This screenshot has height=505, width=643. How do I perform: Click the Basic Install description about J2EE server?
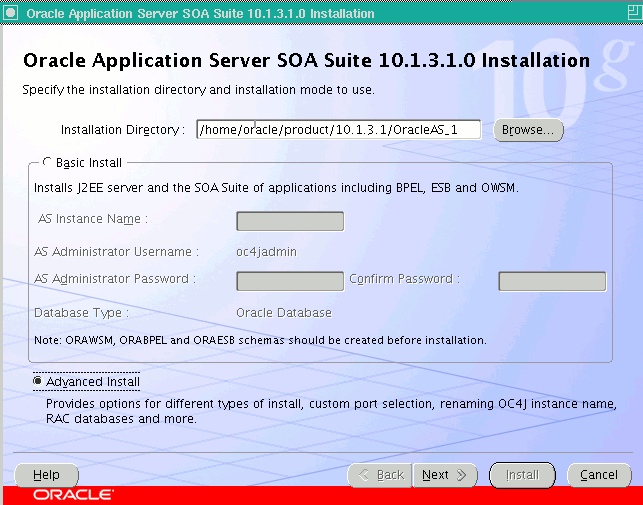(x=276, y=188)
